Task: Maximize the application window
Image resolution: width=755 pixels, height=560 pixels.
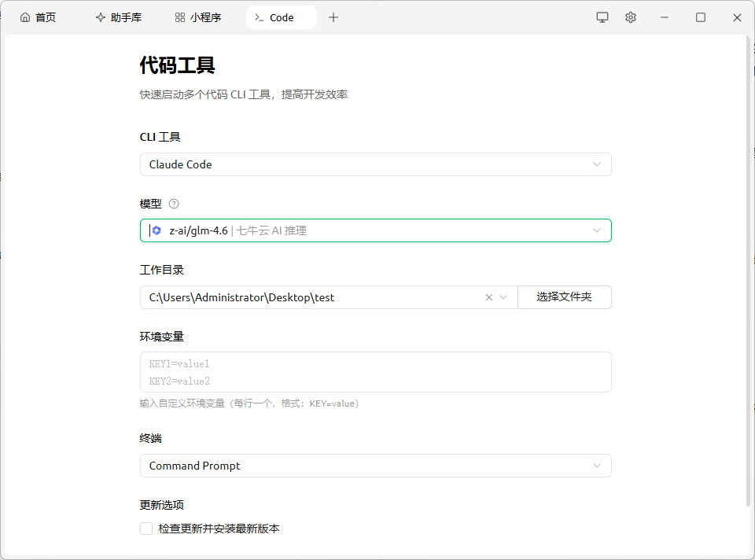Action: 701,17
